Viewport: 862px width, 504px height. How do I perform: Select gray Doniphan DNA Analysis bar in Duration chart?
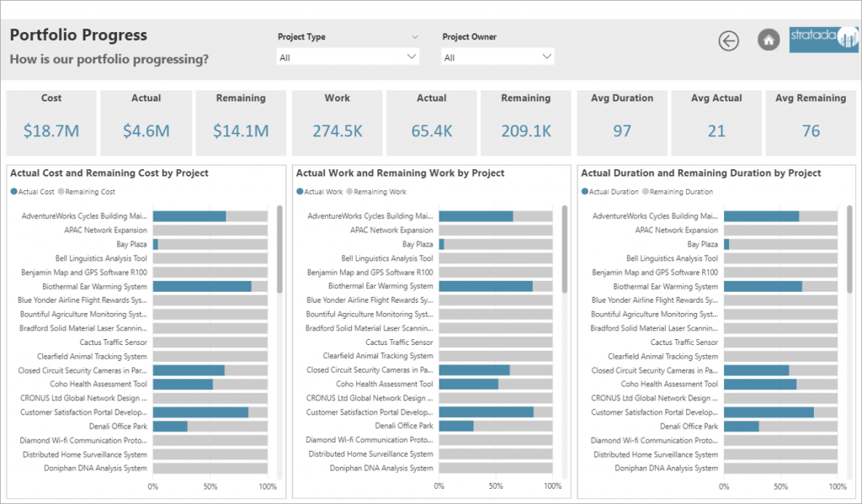click(x=780, y=469)
